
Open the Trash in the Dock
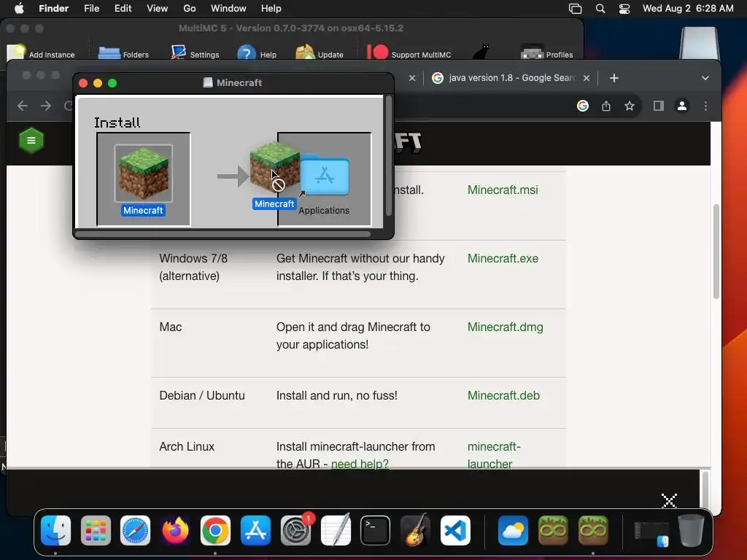pyautogui.click(x=692, y=530)
